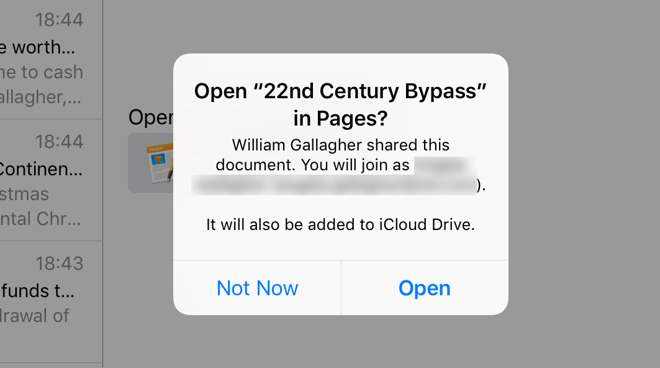Viewport: 660px width, 368px height.
Task: Open the "Continen..." email in the list
Action: [51, 180]
